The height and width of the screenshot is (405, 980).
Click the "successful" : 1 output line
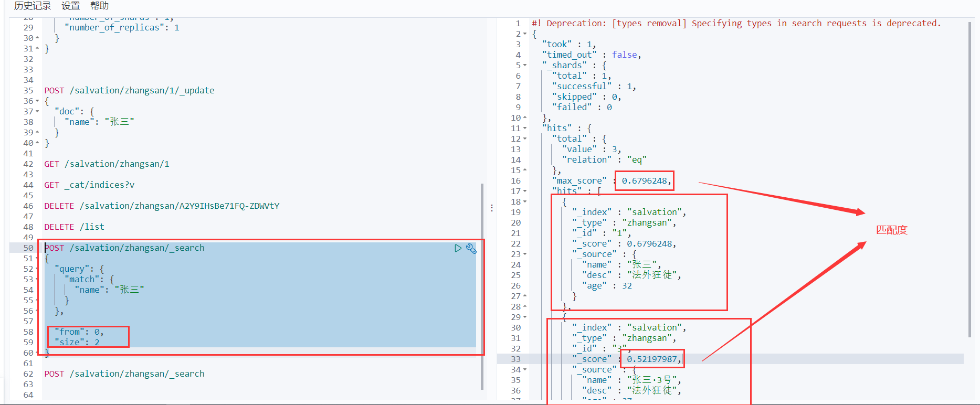click(x=594, y=86)
